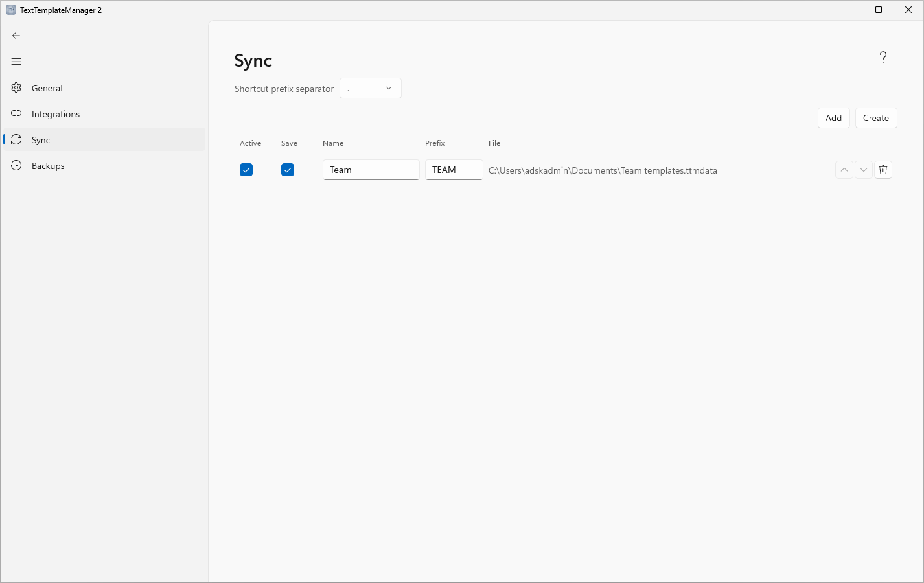Screen dimensions: 924x583
Task: Move the Team entry down
Action: point(864,170)
